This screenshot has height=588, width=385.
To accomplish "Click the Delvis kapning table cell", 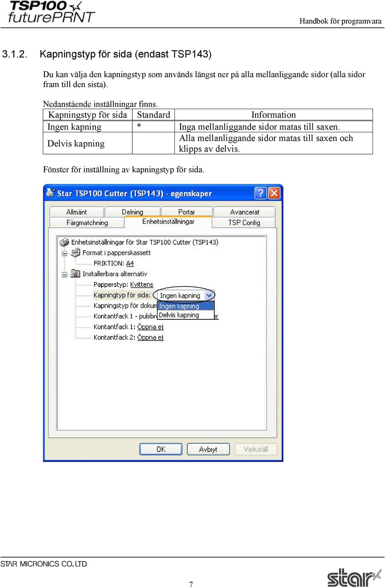I will [x=87, y=143].
